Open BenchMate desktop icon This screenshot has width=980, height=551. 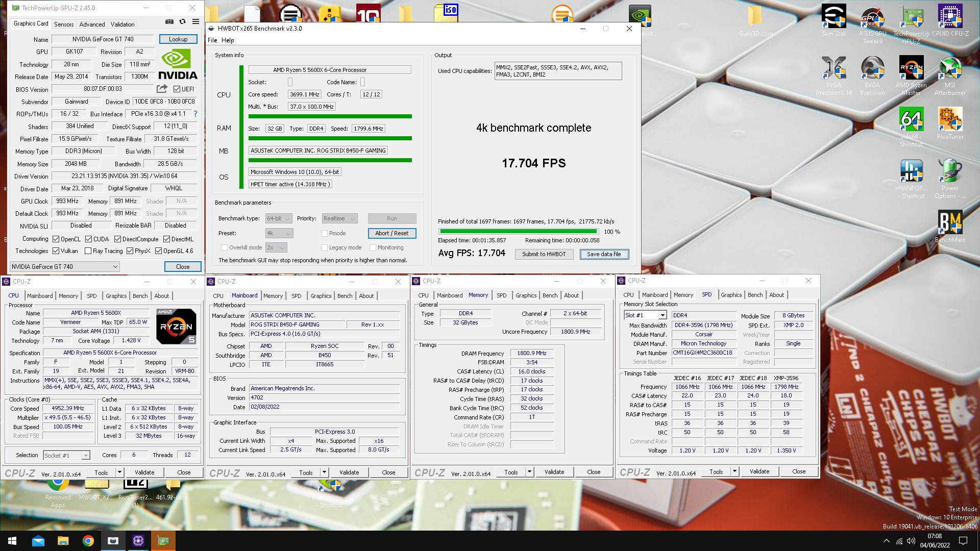coord(950,227)
